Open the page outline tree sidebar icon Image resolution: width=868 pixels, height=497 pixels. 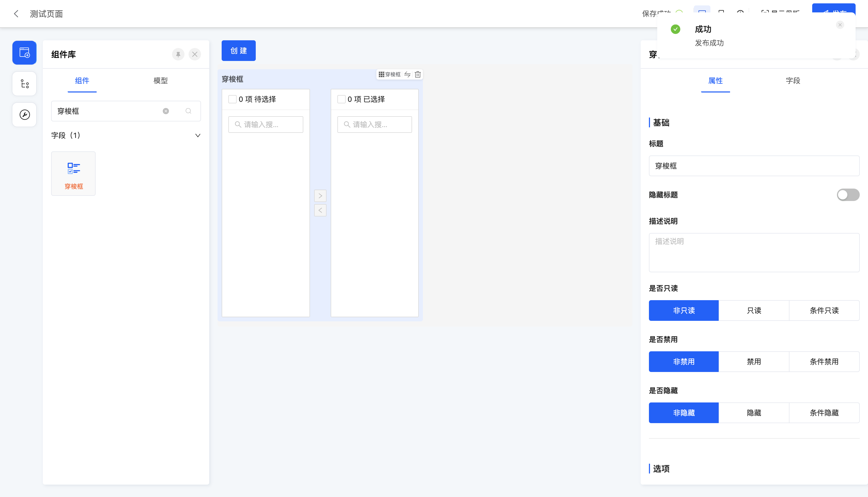pyautogui.click(x=25, y=84)
